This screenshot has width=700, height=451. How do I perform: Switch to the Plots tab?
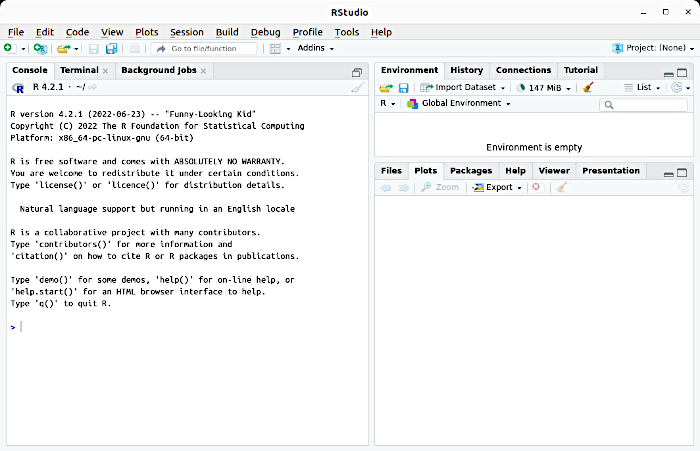[x=425, y=171]
